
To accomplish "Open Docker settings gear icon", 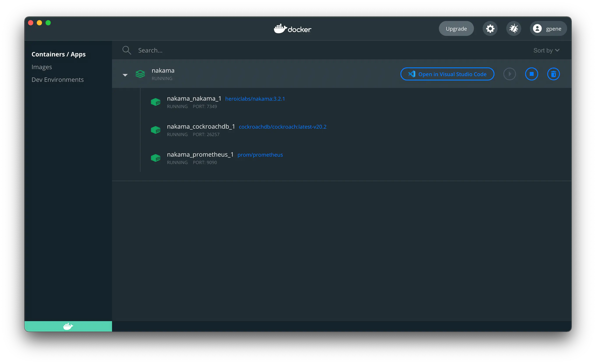I will tap(490, 29).
